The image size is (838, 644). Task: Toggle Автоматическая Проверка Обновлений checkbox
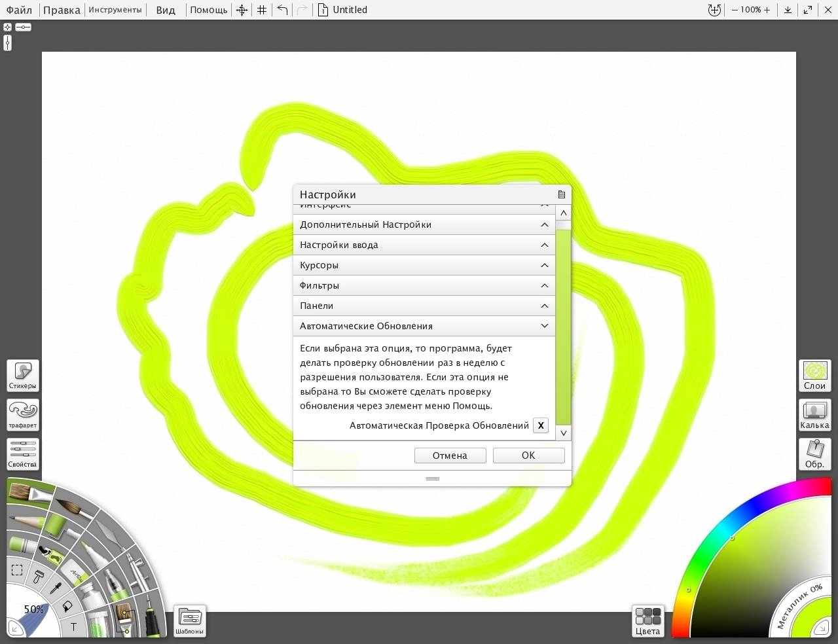pyautogui.click(x=541, y=425)
